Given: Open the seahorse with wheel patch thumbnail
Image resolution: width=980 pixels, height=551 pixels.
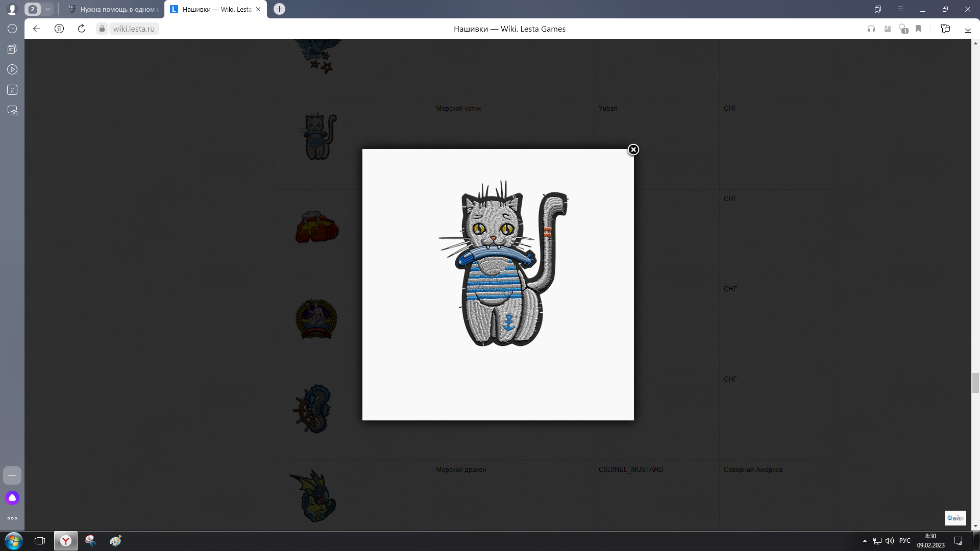Looking at the screenshot, I should (312, 409).
